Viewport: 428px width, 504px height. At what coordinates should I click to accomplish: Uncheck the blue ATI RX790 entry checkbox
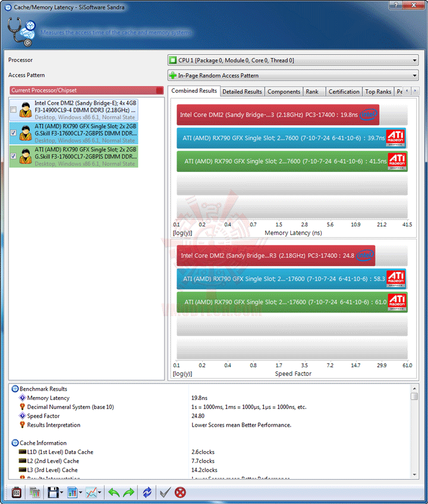(x=13, y=133)
